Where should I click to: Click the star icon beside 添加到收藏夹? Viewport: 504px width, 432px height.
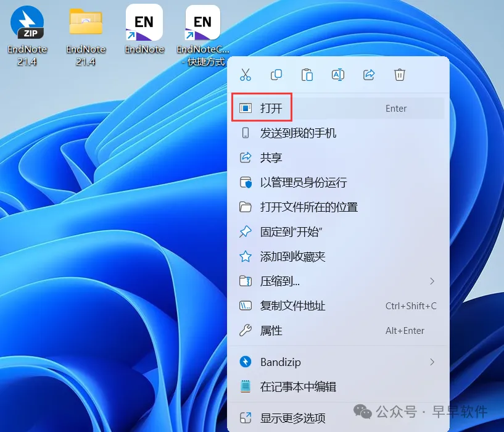click(x=246, y=256)
